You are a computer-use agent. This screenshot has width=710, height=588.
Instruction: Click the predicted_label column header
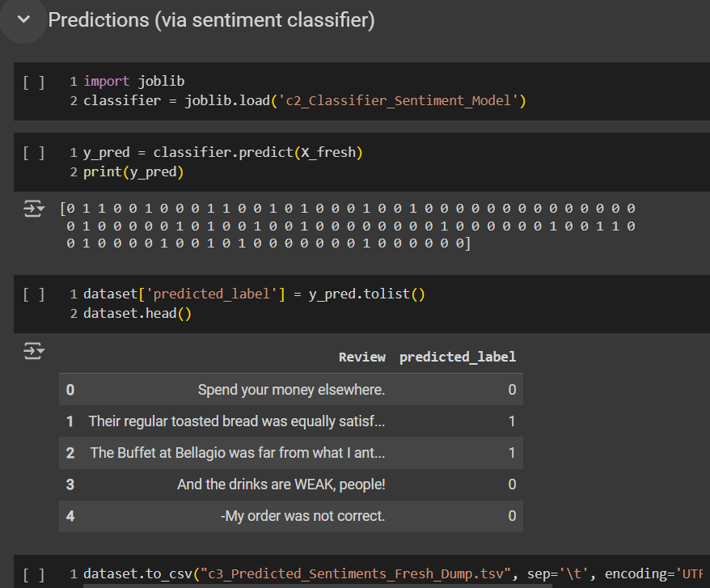457,357
